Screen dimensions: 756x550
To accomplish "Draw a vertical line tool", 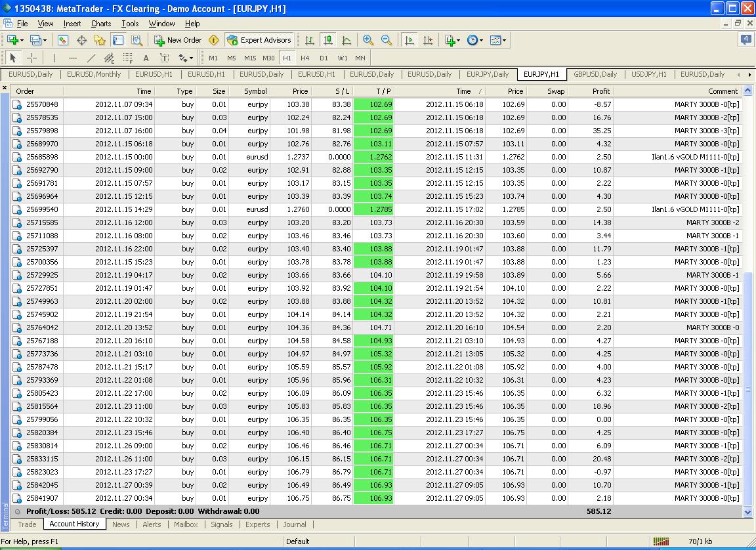I will point(54,58).
